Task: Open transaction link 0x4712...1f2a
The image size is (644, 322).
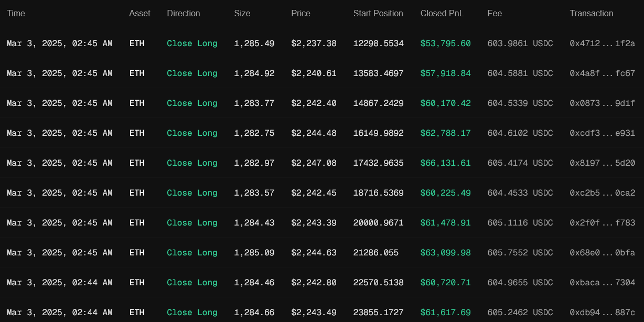Action: [602, 44]
